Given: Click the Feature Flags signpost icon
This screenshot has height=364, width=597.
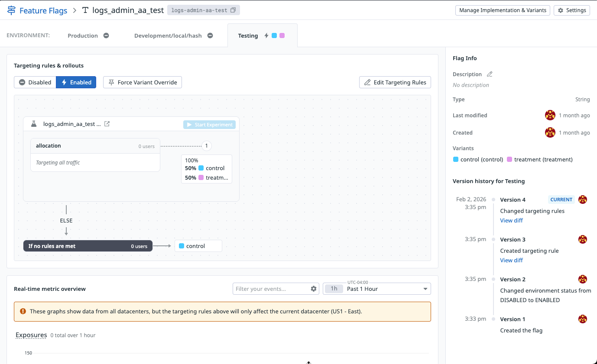Looking at the screenshot, I should [x=12, y=10].
